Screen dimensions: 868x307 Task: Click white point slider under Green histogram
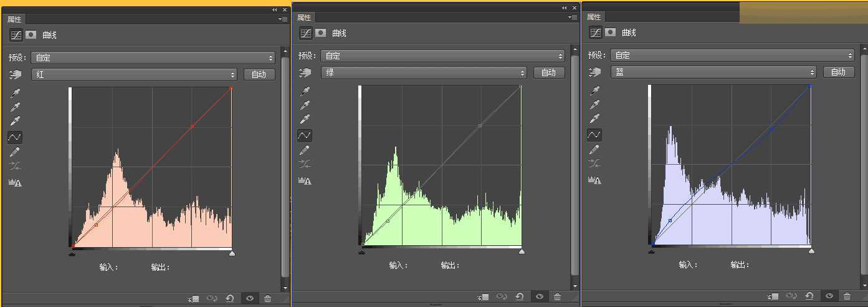coord(522,251)
